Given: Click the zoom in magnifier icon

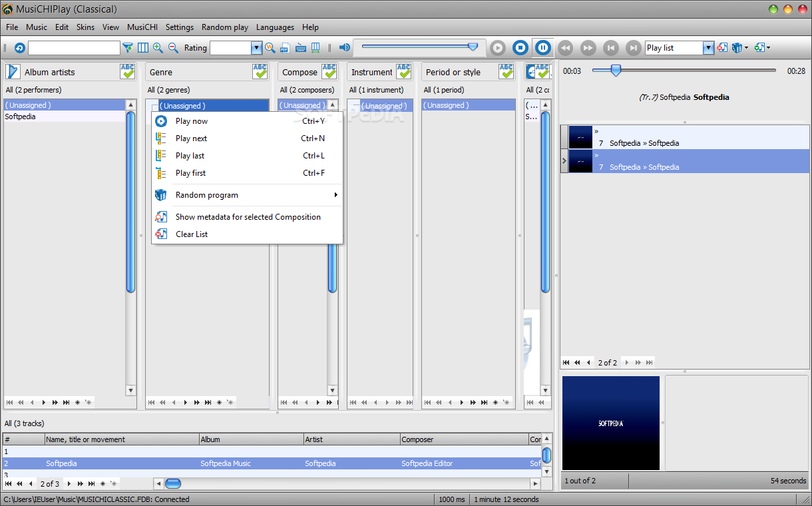Looking at the screenshot, I should [x=158, y=48].
